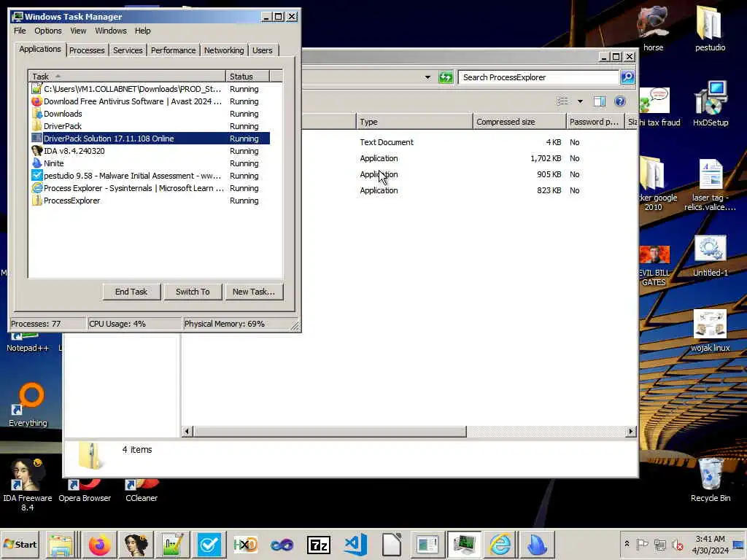Click the New Task... button
The width and height of the screenshot is (747, 560).
tap(253, 292)
